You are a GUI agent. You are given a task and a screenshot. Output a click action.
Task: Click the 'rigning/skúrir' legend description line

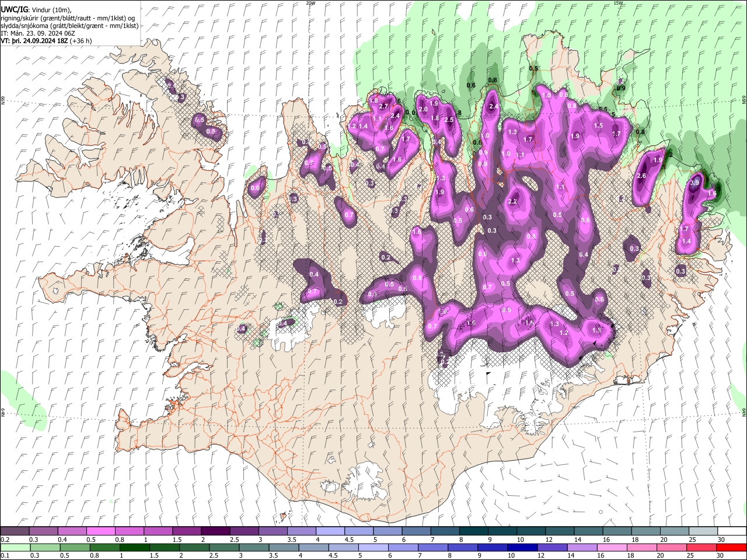tap(67, 17)
